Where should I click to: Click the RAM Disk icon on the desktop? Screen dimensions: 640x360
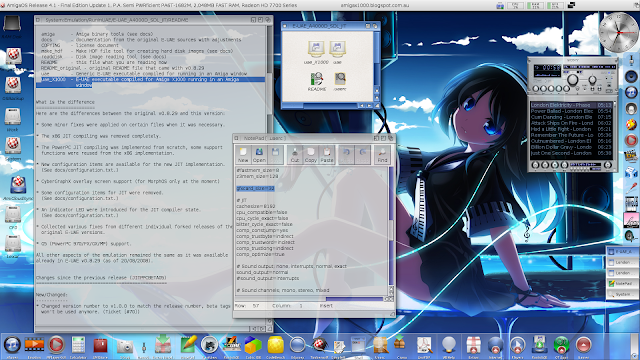click(12, 26)
